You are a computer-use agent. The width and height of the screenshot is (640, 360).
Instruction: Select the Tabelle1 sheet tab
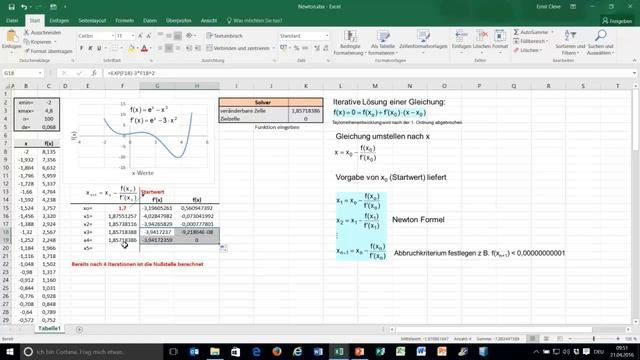point(49,328)
